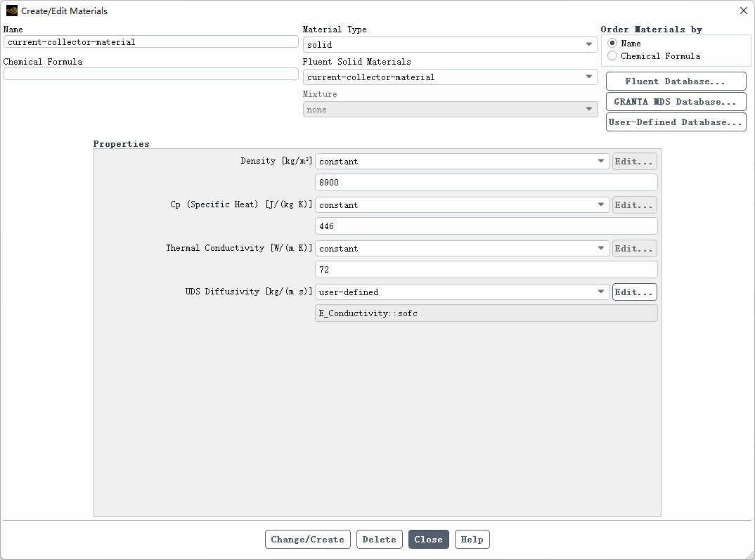Open the UDS Diffusivity method dropdown
The height and width of the screenshot is (560, 755).
pos(463,292)
